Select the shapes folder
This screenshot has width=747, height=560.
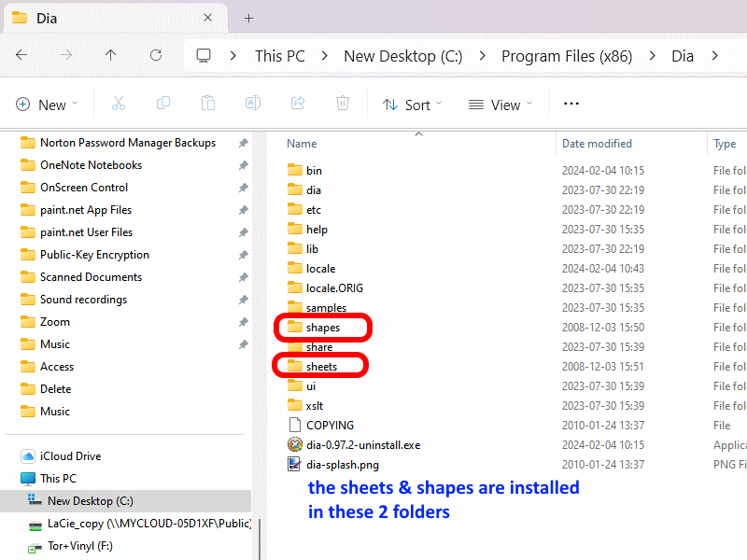314,328
